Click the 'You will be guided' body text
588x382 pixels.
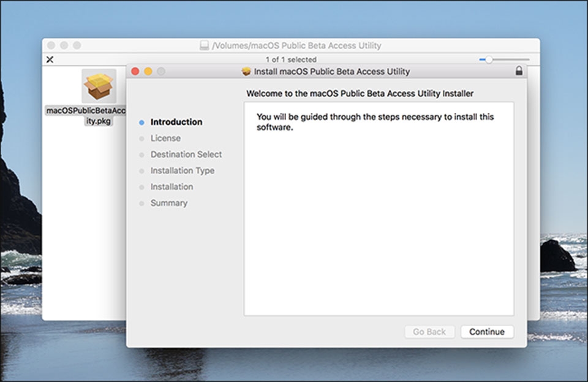click(375, 122)
